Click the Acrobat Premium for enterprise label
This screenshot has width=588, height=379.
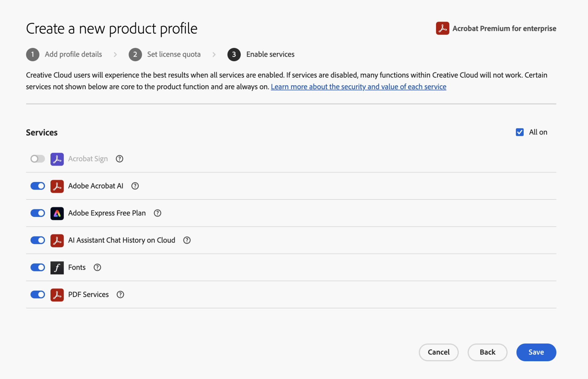tap(504, 28)
